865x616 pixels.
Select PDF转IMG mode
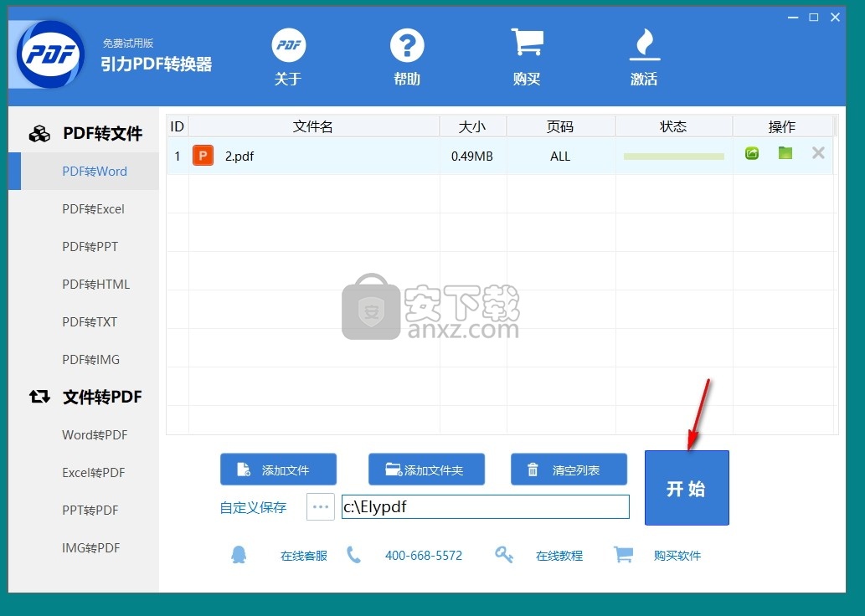[x=91, y=360]
